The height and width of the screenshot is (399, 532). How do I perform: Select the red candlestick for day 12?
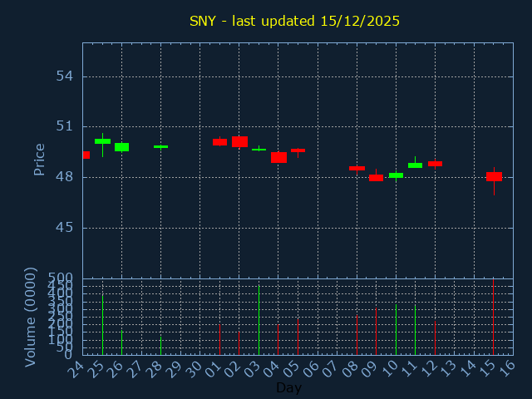(435, 164)
